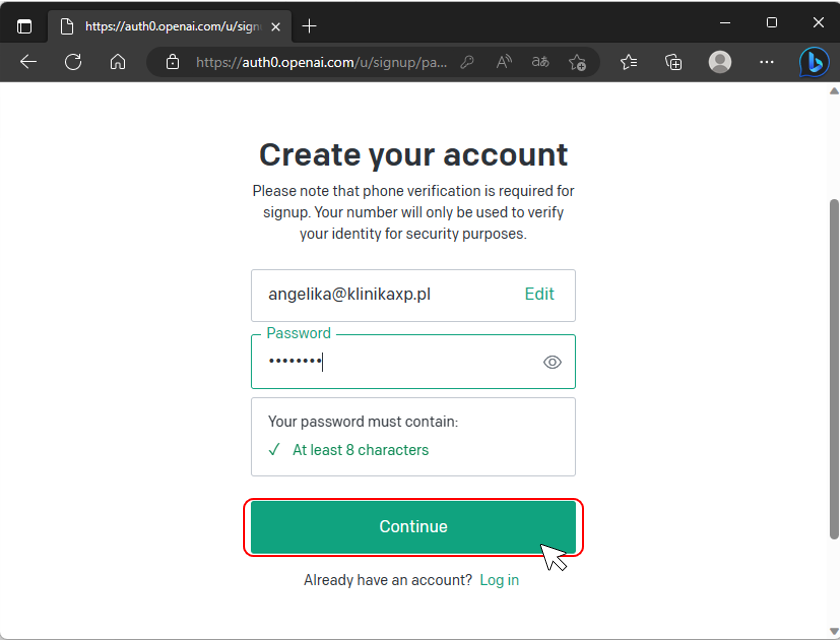Viewport: 840px width, 640px height.
Task: Edit the email angelika@klinikaxp.pl
Action: tap(539, 294)
